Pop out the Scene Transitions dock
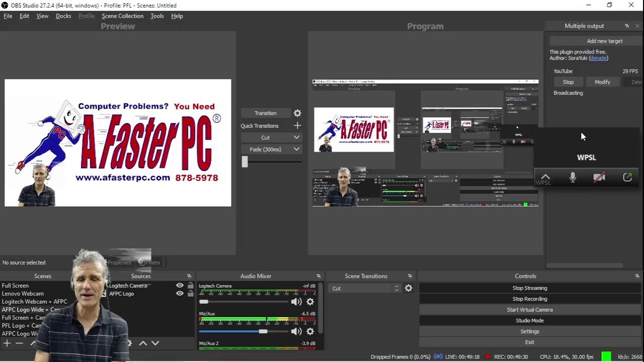 tap(410, 276)
